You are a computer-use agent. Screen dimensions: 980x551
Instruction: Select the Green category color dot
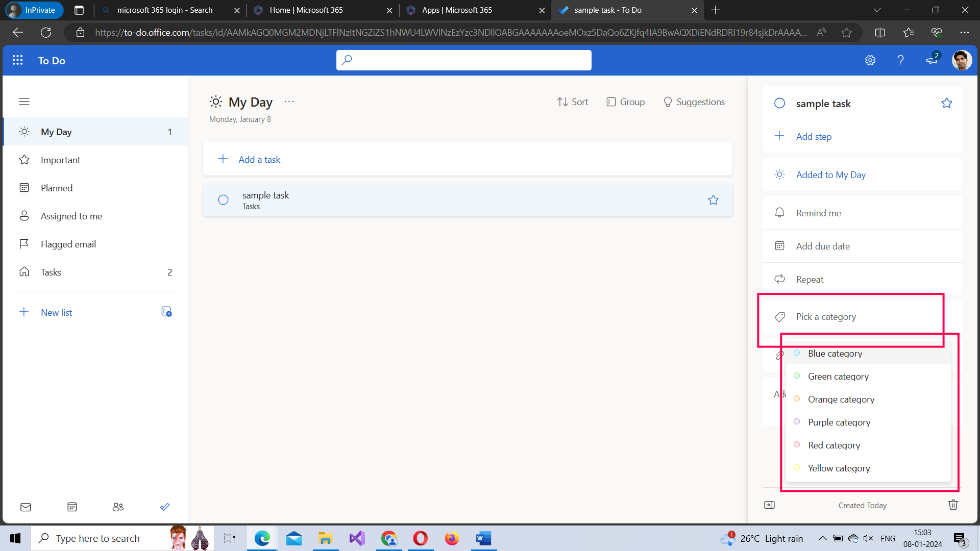tap(797, 375)
